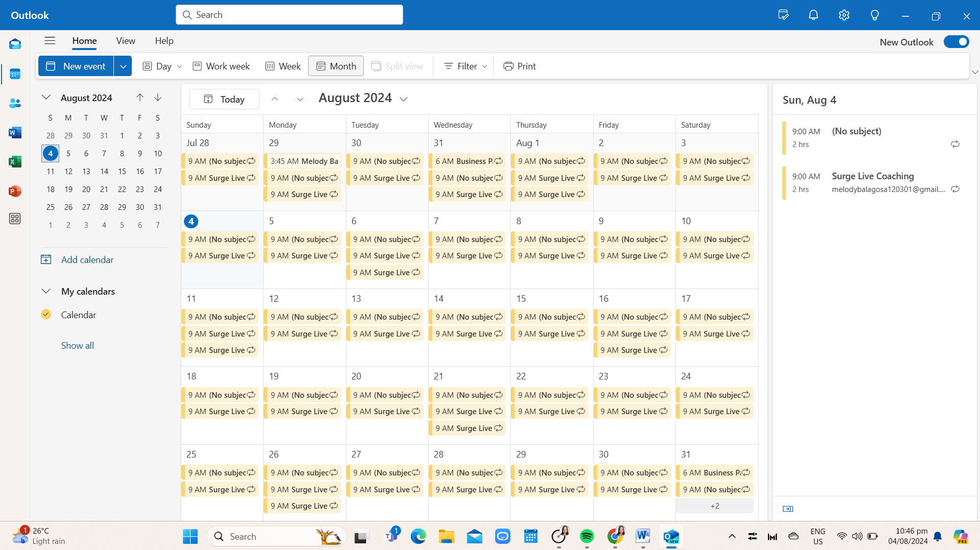Toggle the hamburger navigation pane button

[50, 41]
